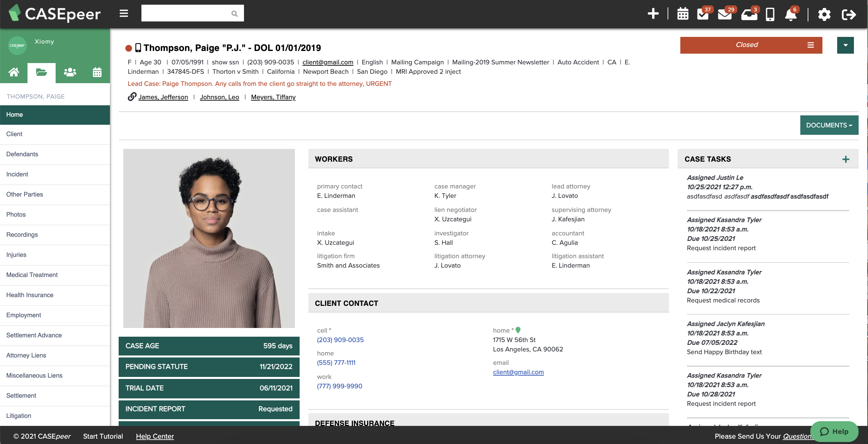Go to the home house icon in sidebar
The image size is (868, 444).
[x=14, y=72]
